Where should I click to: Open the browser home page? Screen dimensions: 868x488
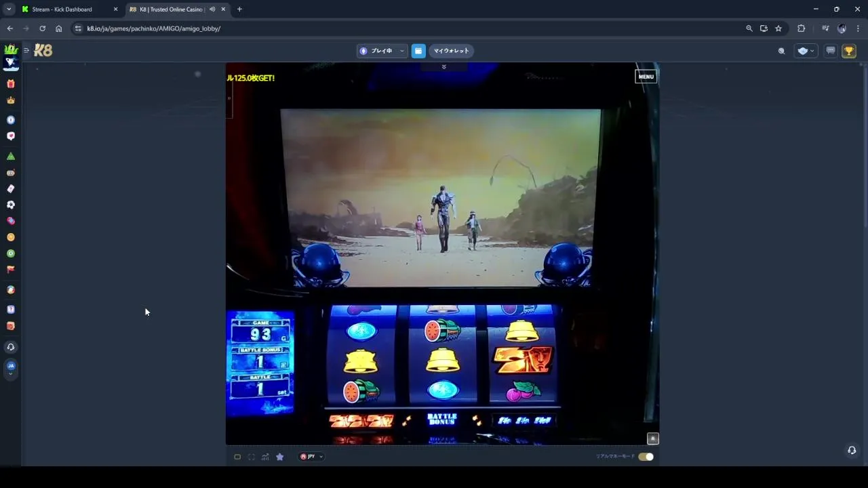[58, 28]
